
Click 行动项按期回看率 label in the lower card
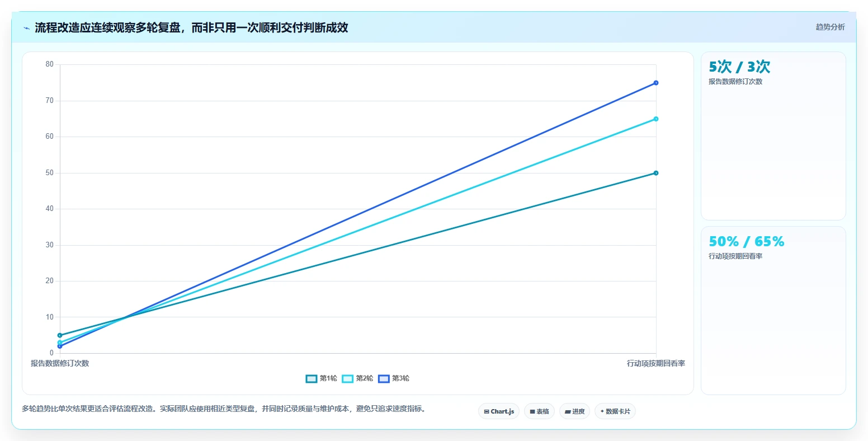pos(735,256)
